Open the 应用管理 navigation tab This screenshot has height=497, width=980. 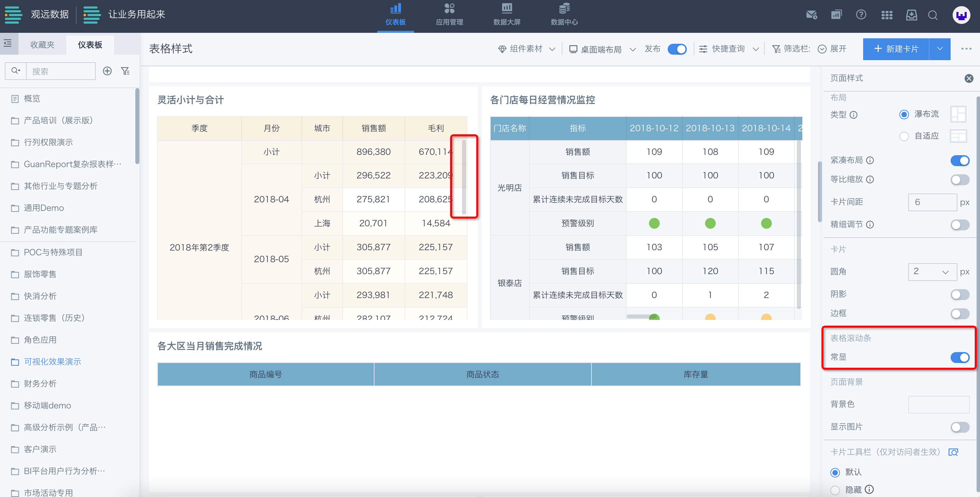(x=449, y=15)
